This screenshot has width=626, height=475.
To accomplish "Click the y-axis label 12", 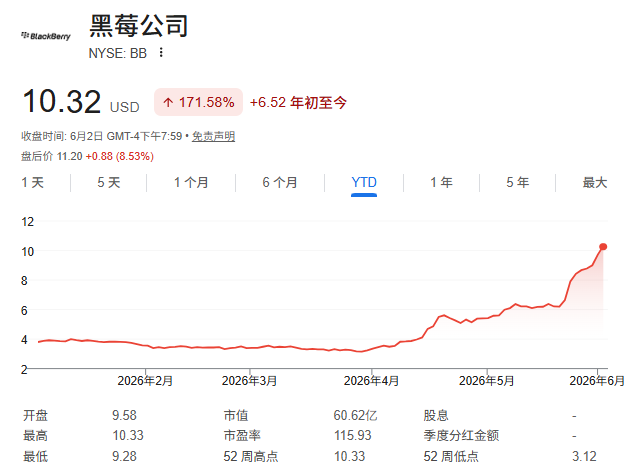I will pyautogui.click(x=28, y=222).
